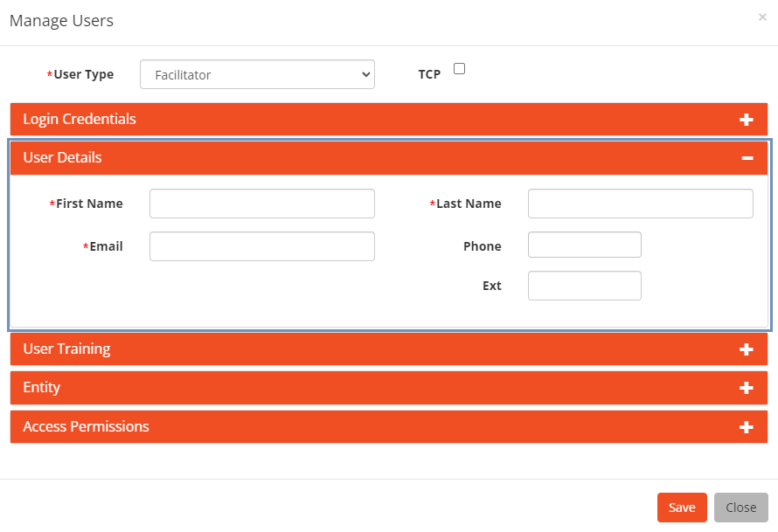The height and width of the screenshot is (532, 778).
Task: Click the "Manage Users" dialog title
Action: point(61,21)
